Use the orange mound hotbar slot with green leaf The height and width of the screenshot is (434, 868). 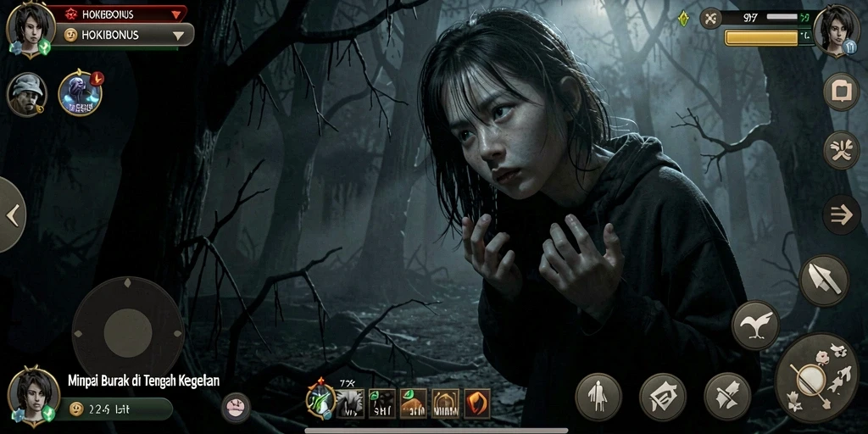point(414,403)
